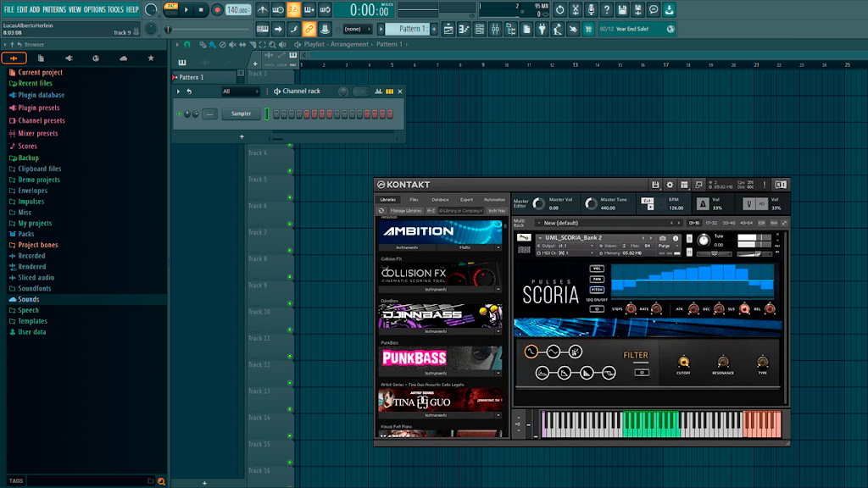Toggle SEQ ON/OFF switch in Scoria
Image resolution: width=868 pixels, height=488 pixels.
coord(597,308)
